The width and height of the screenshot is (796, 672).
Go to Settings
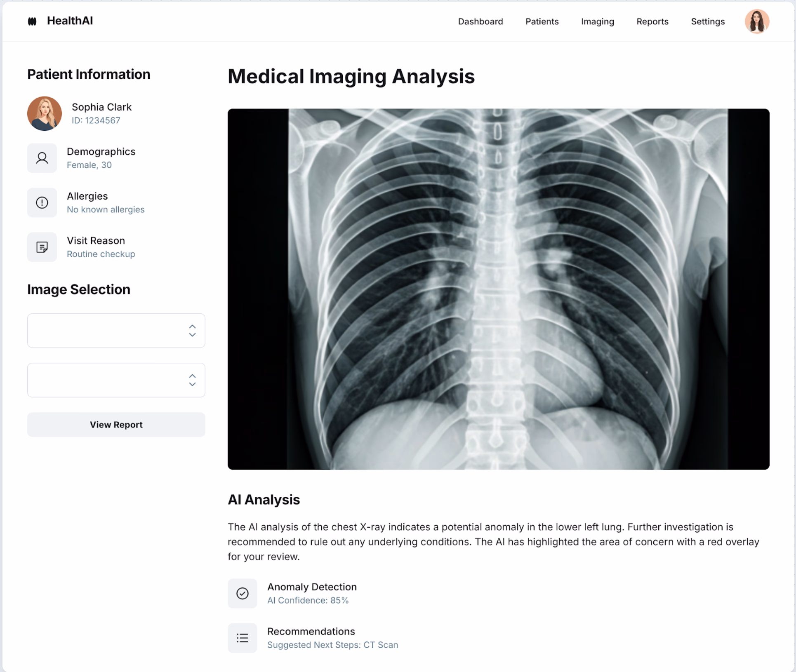point(708,21)
